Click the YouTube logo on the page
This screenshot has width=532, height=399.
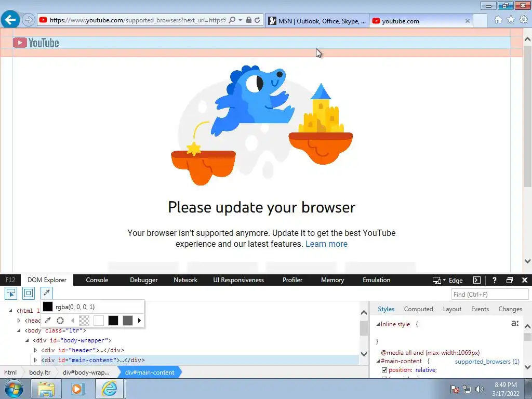tap(36, 43)
